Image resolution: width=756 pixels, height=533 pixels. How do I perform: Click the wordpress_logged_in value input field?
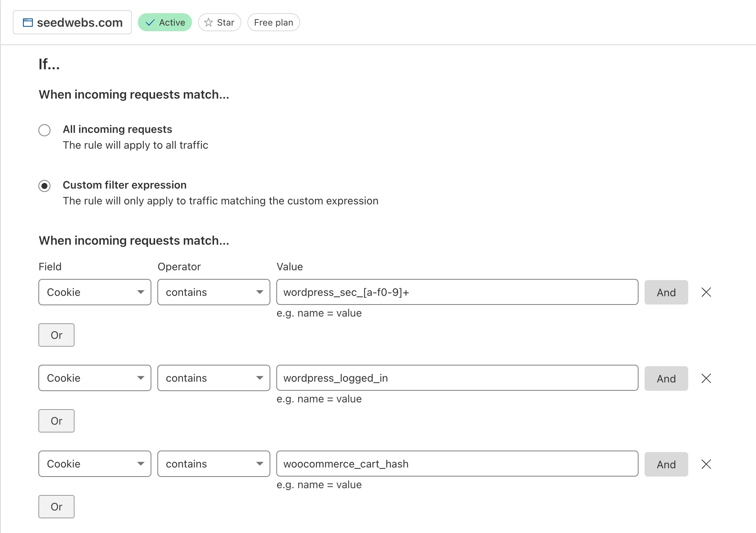(457, 378)
